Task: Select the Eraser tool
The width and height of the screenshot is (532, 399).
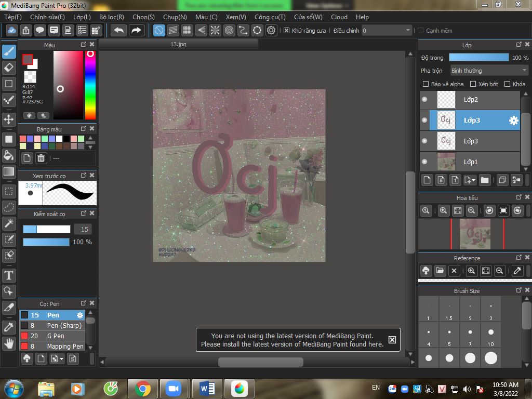Action: (x=9, y=68)
